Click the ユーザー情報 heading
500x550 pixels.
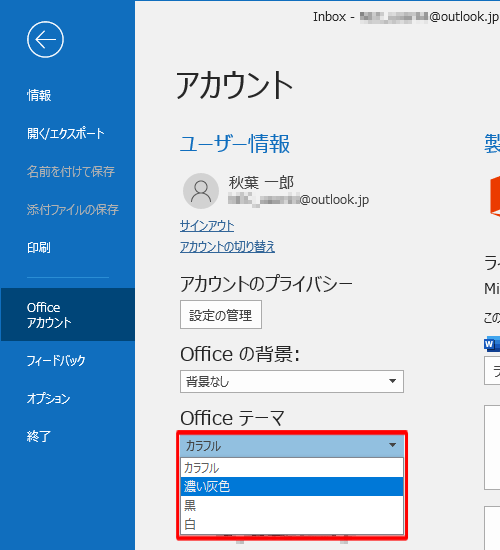point(235,143)
